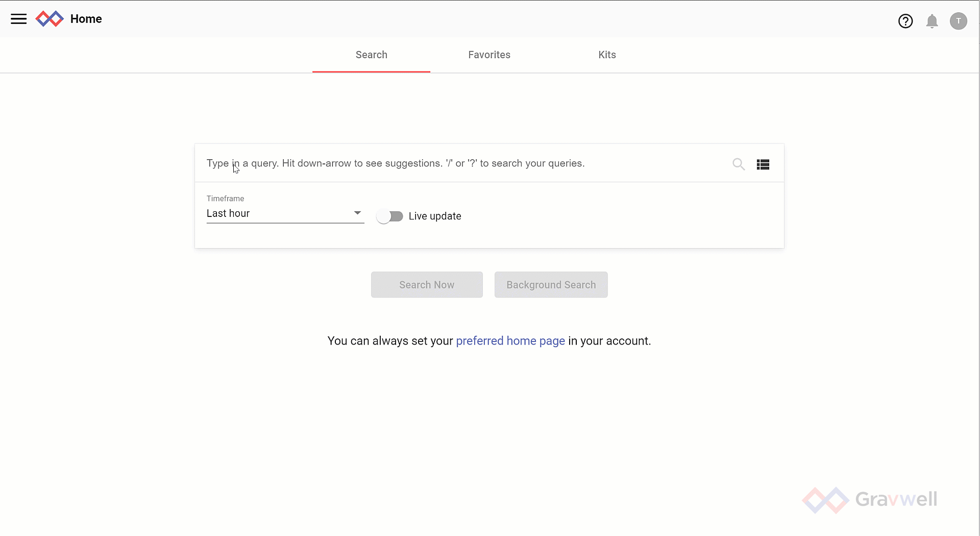980x536 pixels.
Task: Click the Gravwell logo in the header
Action: click(x=50, y=19)
